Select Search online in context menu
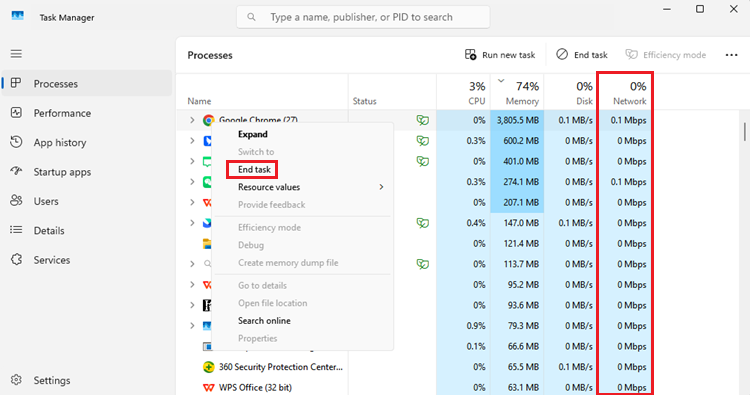750x395 pixels. pos(302,320)
